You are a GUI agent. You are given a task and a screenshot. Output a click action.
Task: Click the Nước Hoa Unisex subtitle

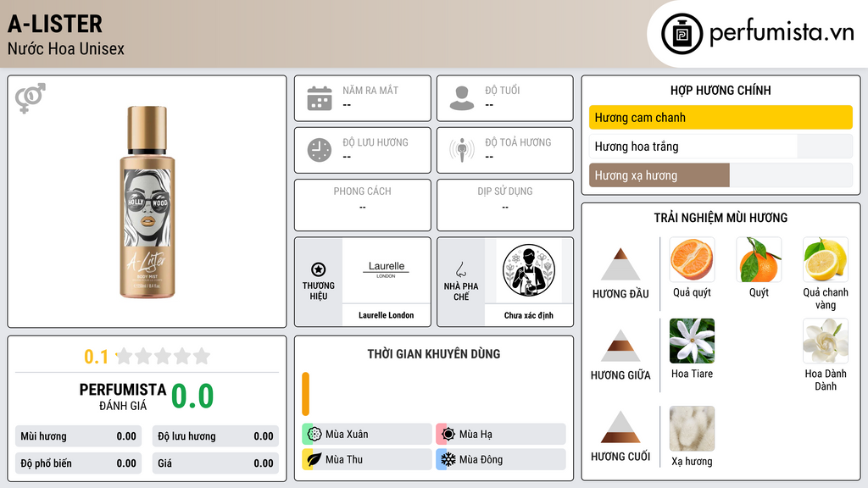coord(66,48)
